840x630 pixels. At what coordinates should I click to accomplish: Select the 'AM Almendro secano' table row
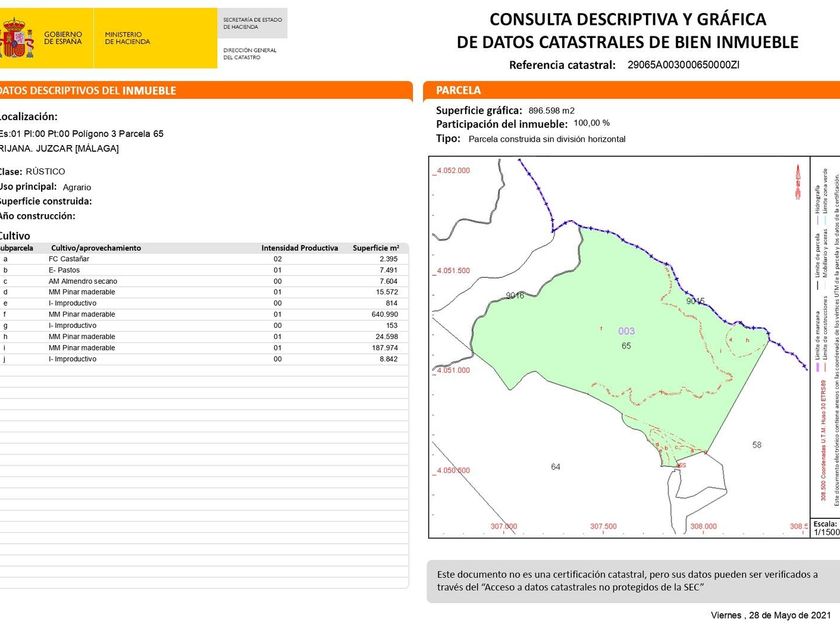coord(204,281)
